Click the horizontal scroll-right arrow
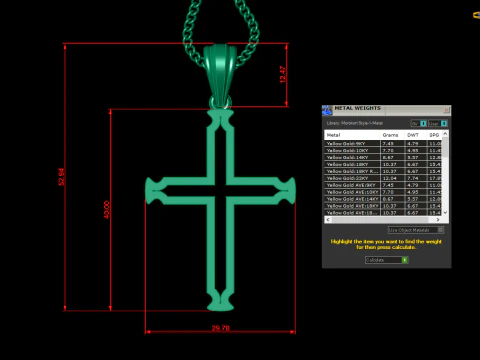The image size is (480, 360). pos(438,220)
